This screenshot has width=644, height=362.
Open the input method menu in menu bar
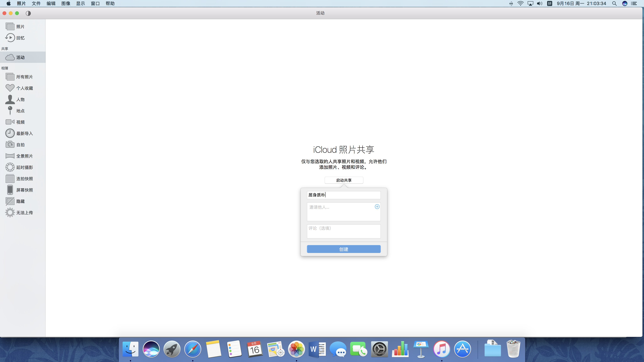549,3
